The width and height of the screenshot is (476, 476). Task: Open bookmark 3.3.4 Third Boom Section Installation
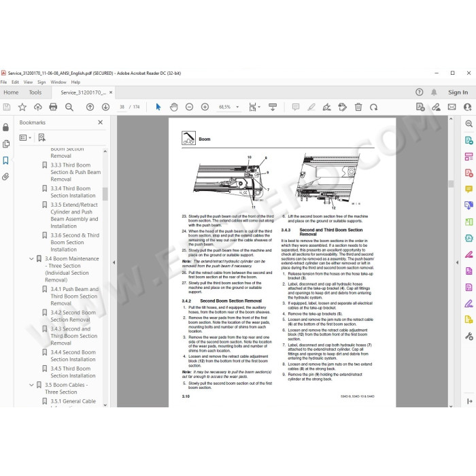[73, 192]
